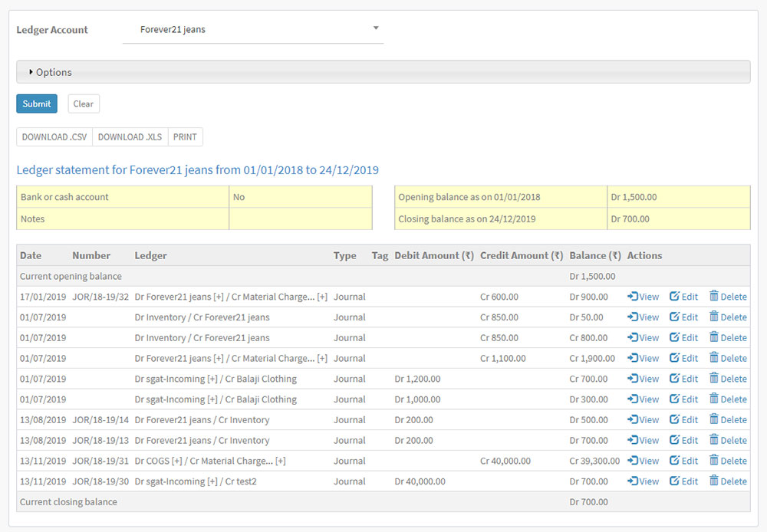
Task: Click View icon for JOR/18-19/32 entry
Action: coord(633,297)
